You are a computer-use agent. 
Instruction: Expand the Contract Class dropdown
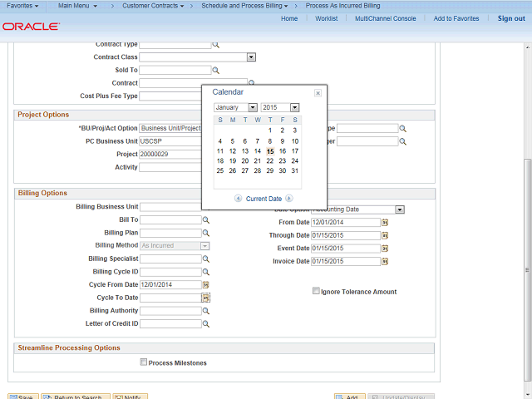click(x=251, y=57)
